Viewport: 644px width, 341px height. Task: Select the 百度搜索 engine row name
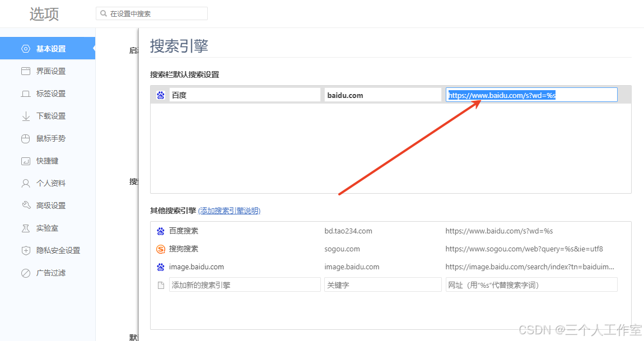(184, 231)
